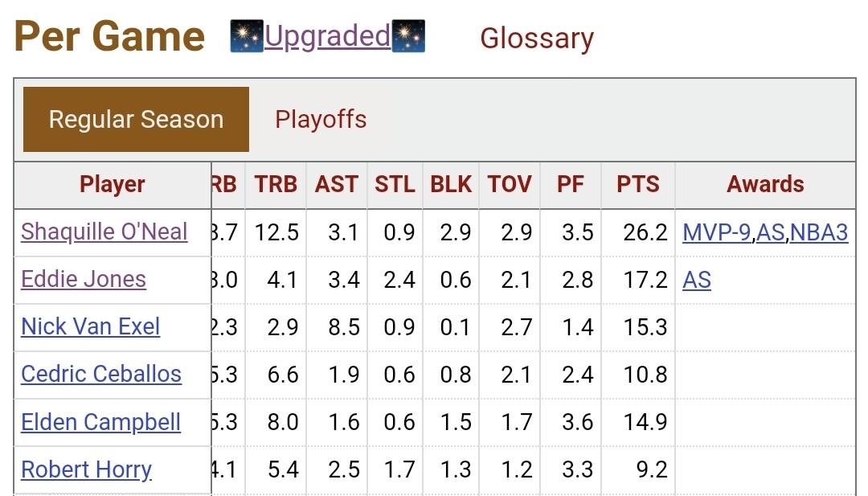Visit Robert Horry's player page
The width and height of the screenshot is (868, 496).
pos(87,469)
